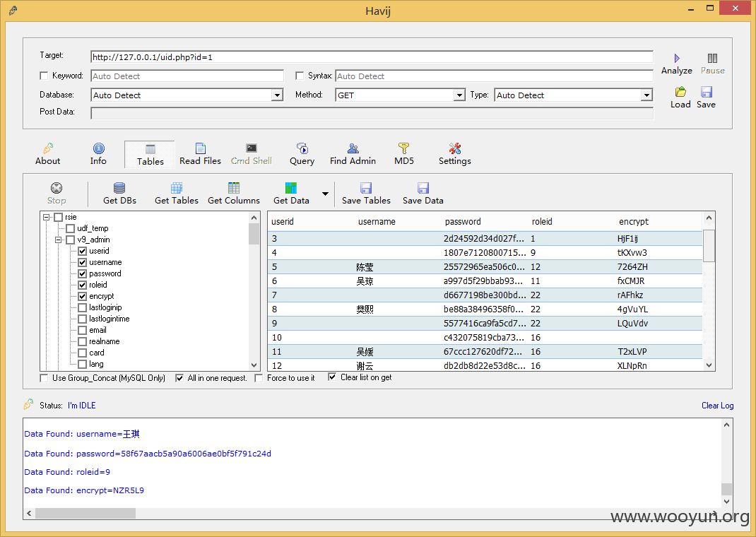This screenshot has width=756, height=537.
Task: Click the data table vertical scrollbar thumb
Action: pos(709,246)
